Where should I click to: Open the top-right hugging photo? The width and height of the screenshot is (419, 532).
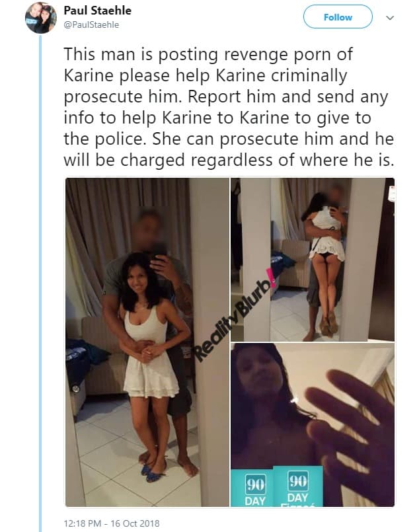313,260
